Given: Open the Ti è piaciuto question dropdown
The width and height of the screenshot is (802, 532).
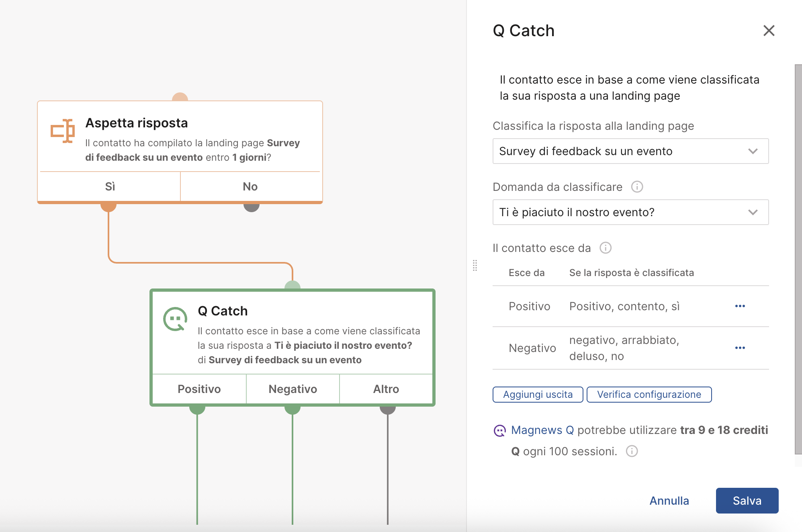Looking at the screenshot, I should tap(630, 212).
